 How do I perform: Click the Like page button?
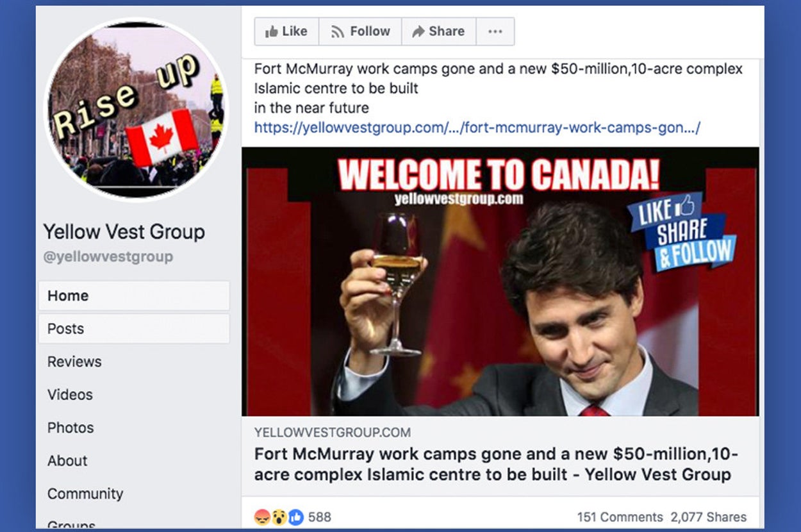click(x=286, y=31)
